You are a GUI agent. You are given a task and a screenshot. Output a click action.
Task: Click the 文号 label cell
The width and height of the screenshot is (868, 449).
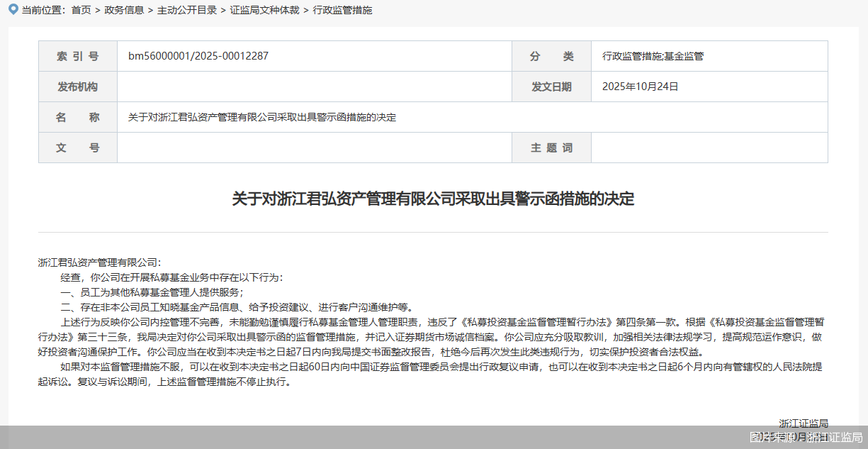click(78, 148)
